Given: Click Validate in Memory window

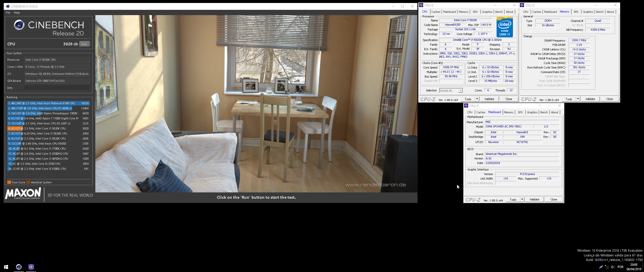Looking at the screenshot, I should 590,99.
